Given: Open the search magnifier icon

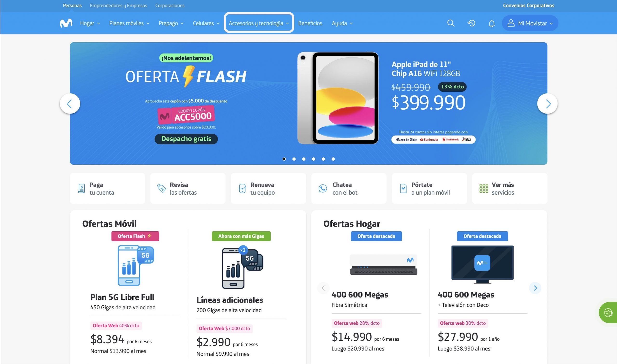Looking at the screenshot, I should [451, 23].
